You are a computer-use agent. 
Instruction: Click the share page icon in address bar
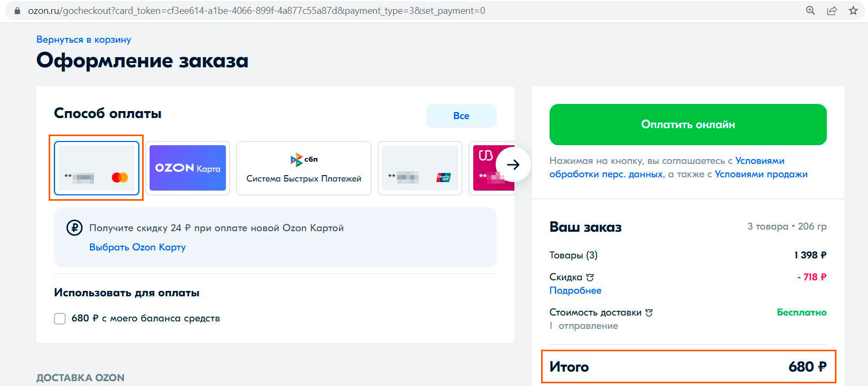(x=832, y=11)
